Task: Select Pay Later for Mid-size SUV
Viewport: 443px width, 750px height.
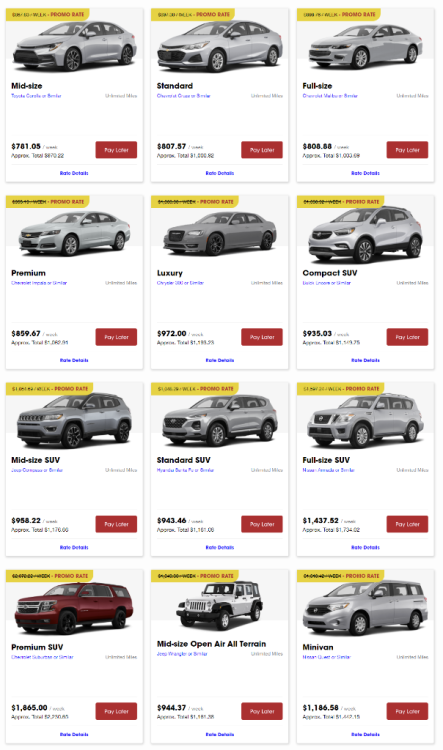Action: pyautogui.click(x=116, y=524)
